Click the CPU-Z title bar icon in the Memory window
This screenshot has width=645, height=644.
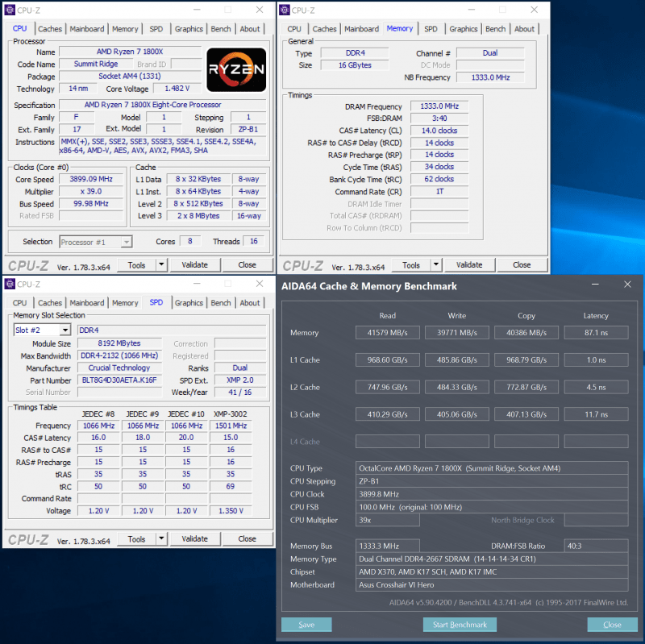(284, 10)
